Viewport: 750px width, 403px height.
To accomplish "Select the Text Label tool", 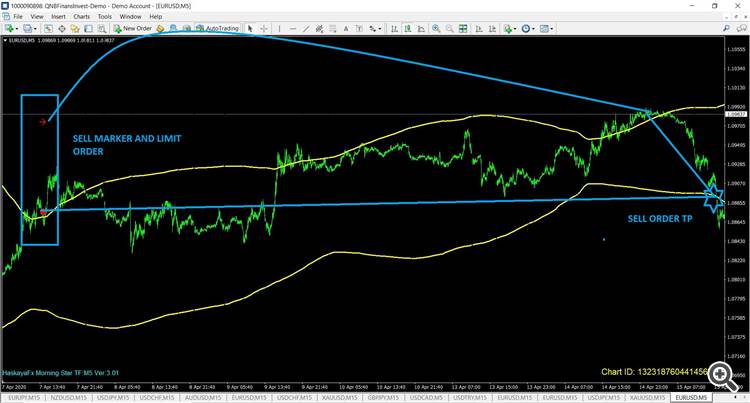I will [x=359, y=29].
